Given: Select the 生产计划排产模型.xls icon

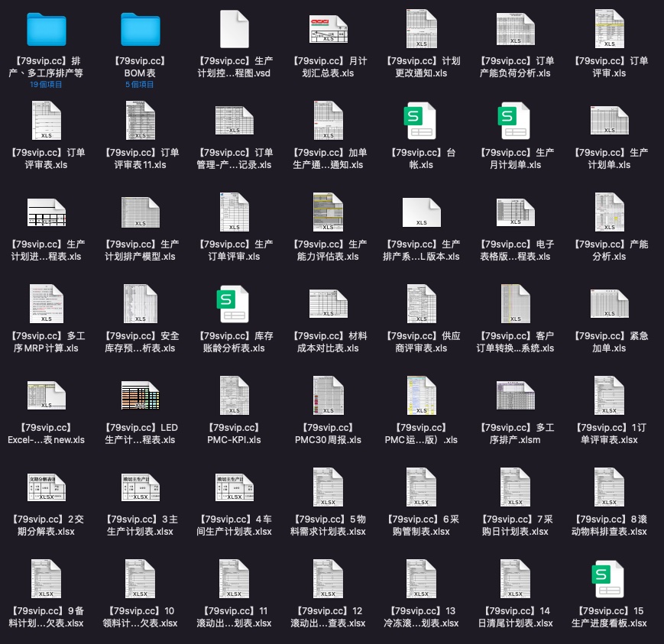Looking at the screenshot, I should click(140, 212).
